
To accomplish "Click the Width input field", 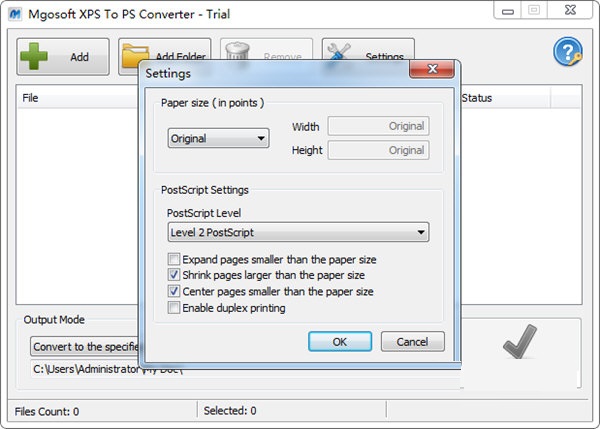I will click(x=378, y=126).
